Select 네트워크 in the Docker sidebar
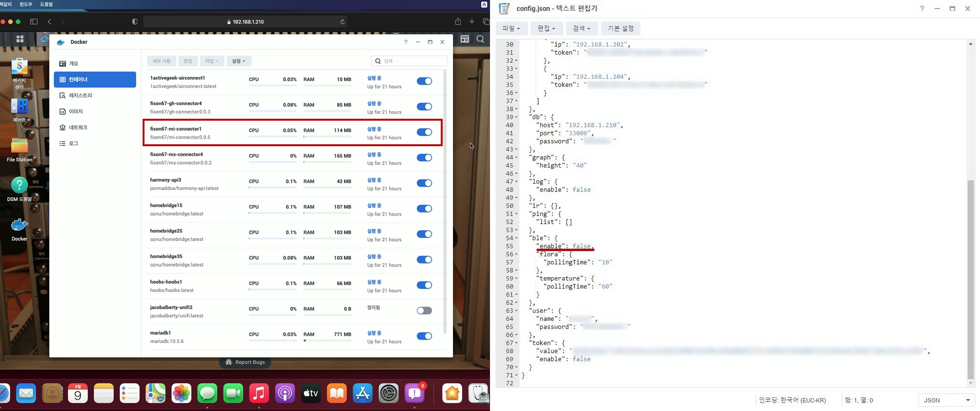 95,128
